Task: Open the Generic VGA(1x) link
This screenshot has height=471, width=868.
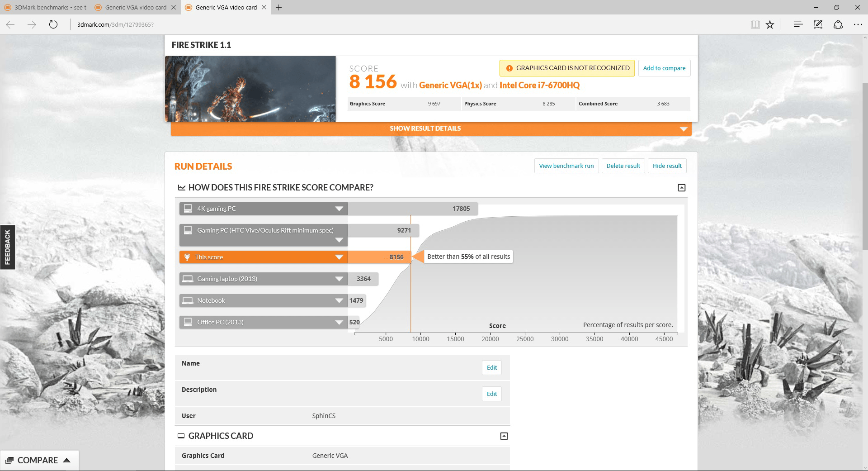Action: [450, 85]
